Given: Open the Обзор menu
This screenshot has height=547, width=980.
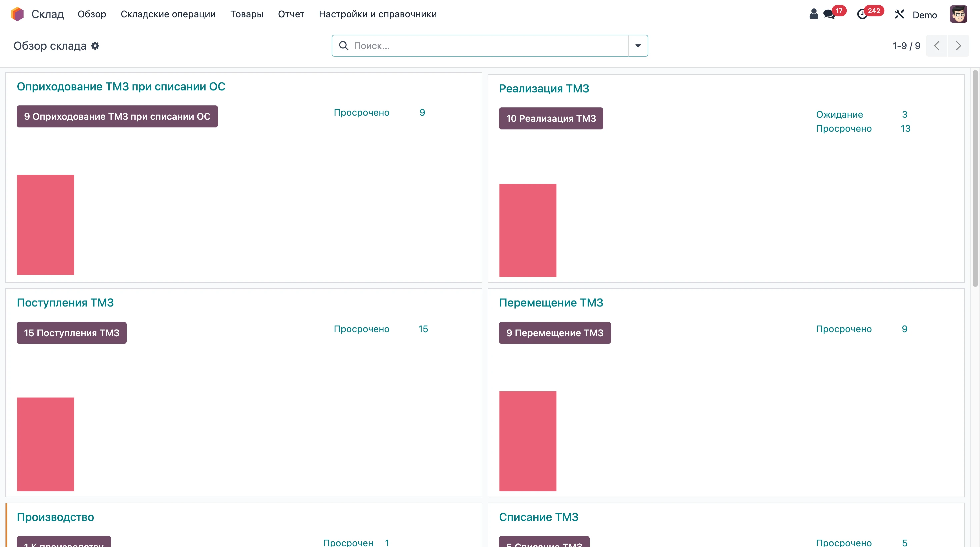Looking at the screenshot, I should 92,14.
